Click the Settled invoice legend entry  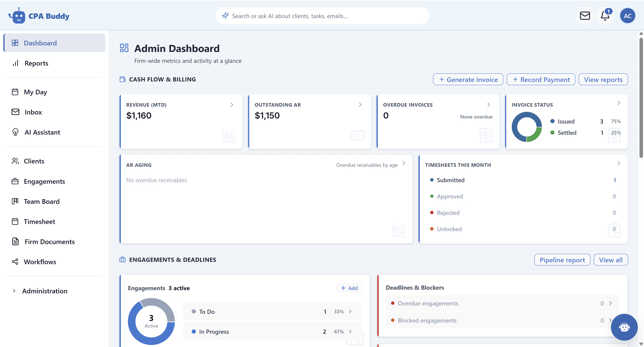(585, 133)
